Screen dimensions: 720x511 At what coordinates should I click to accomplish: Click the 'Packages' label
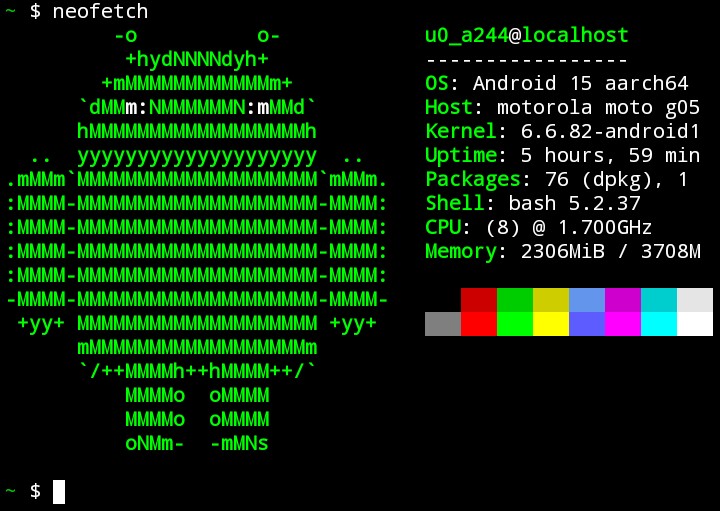click(472, 180)
